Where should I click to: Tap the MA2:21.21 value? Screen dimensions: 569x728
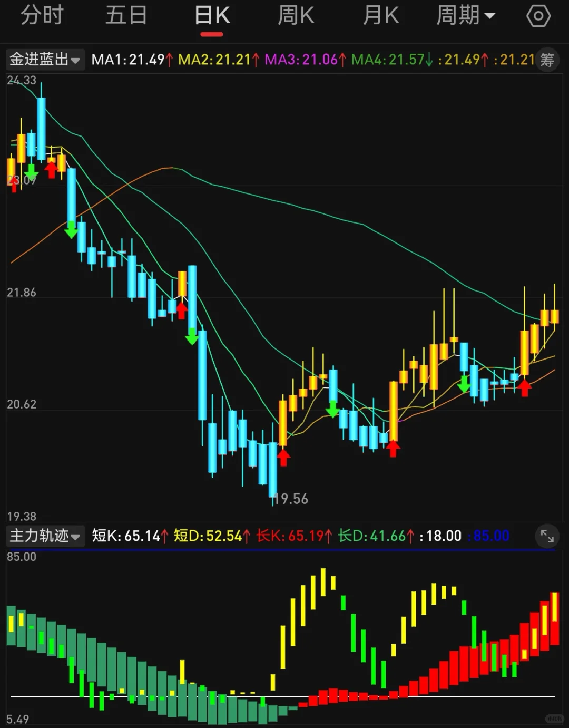coord(218,60)
